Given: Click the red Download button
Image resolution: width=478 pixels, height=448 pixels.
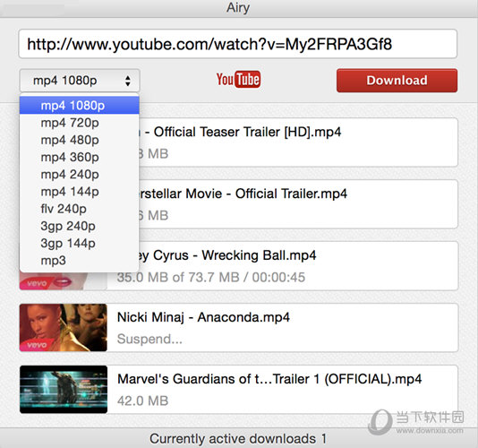Looking at the screenshot, I should (x=397, y=81).
